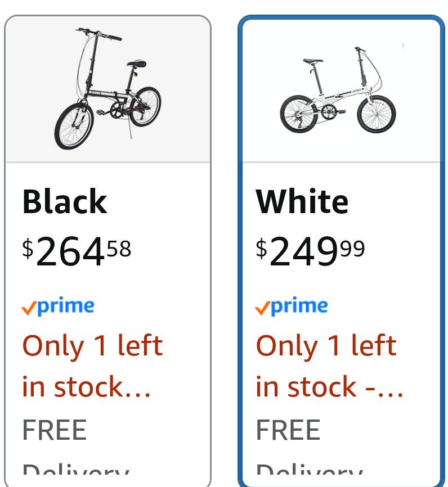Click the dollar sign beside 264

coord(28,248)
